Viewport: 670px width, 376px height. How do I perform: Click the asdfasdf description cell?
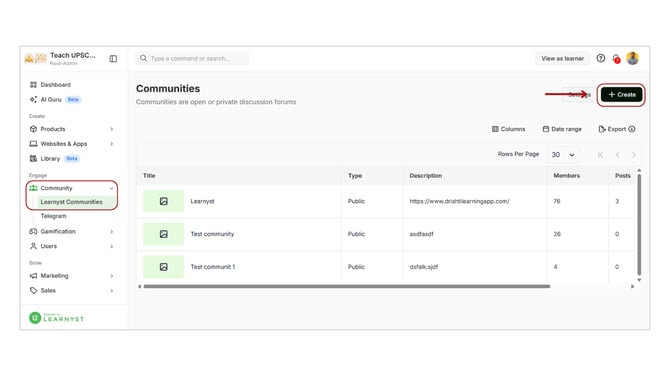(x=421, y=234)
